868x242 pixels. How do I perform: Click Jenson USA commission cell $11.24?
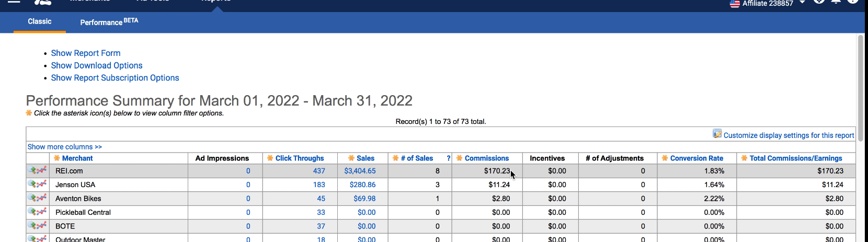pyautogui.click(x=499, y=185)
